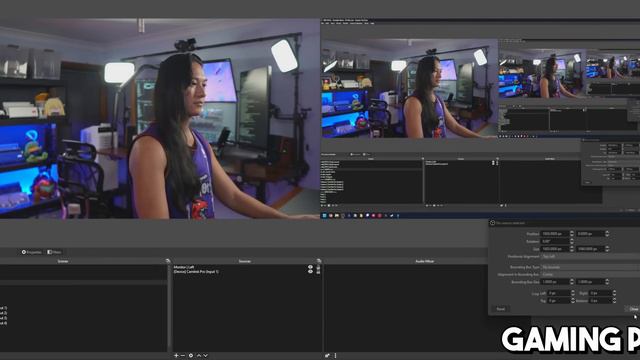Open the Alignment in Bounding Box dropdown
640x360 pixels.
pos(590,274)
